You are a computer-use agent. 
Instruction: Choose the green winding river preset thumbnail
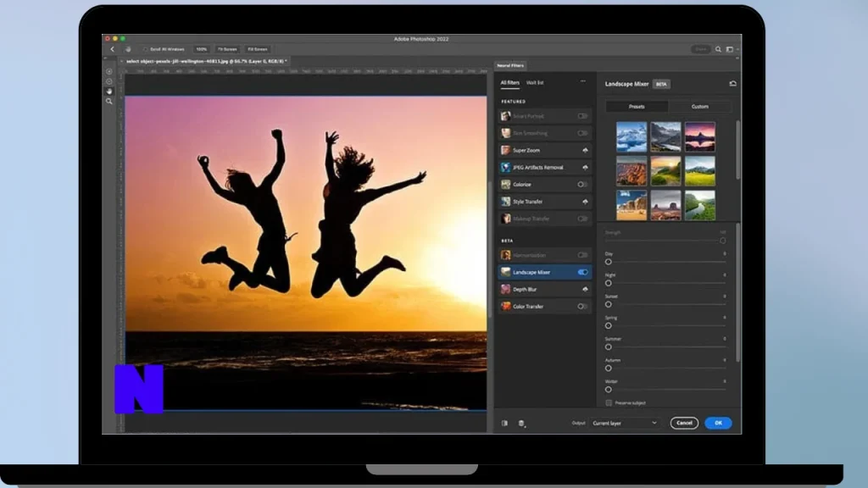coord(699,205)
